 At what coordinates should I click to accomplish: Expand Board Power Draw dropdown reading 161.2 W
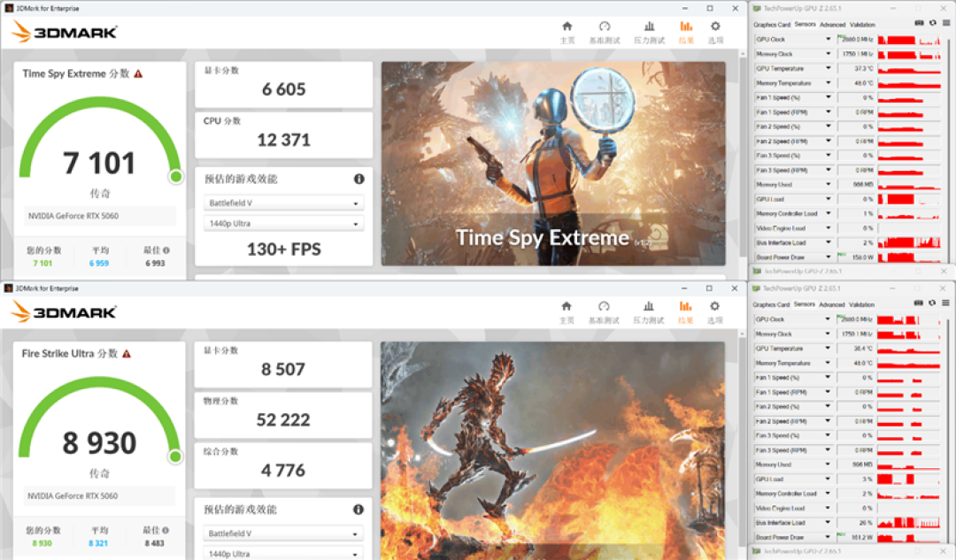point(828,537)
